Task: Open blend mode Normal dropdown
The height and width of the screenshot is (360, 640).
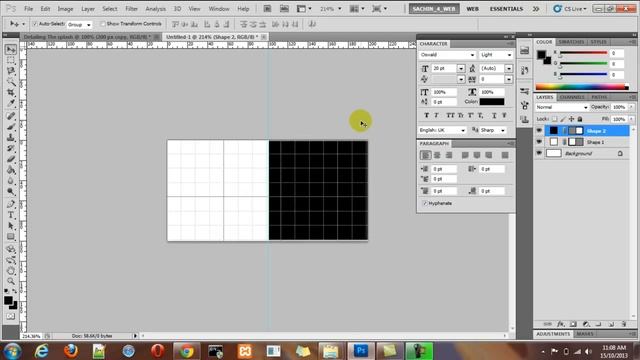Action: coord(562,107)
